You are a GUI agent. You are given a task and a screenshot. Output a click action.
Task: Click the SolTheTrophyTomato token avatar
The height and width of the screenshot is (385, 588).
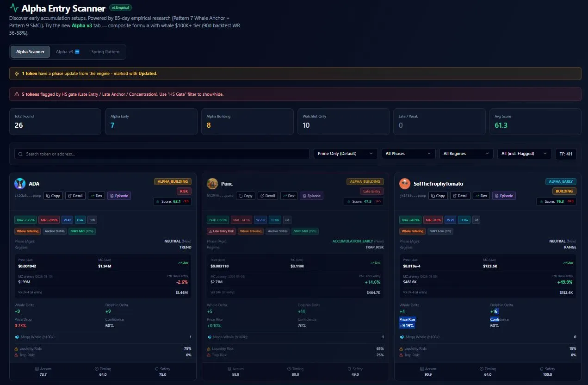(405, 184)
